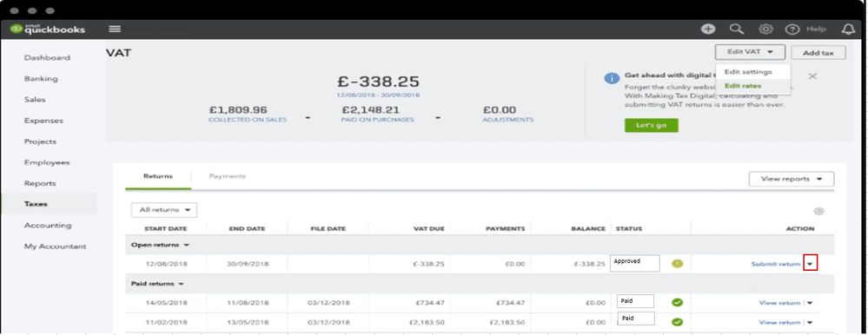The height and width of the screenshot is (335, 868).
Task: Click the BALANCE column header
Action: click(589, 229)
